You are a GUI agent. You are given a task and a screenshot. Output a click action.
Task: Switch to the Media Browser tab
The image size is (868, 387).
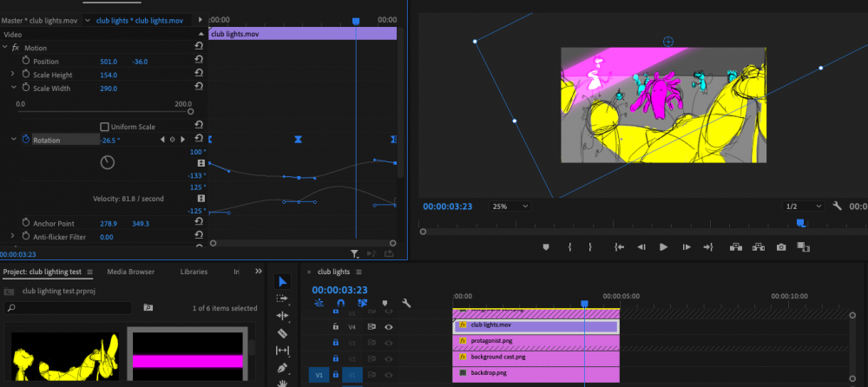pyautogui.click(x=129, y=272)
